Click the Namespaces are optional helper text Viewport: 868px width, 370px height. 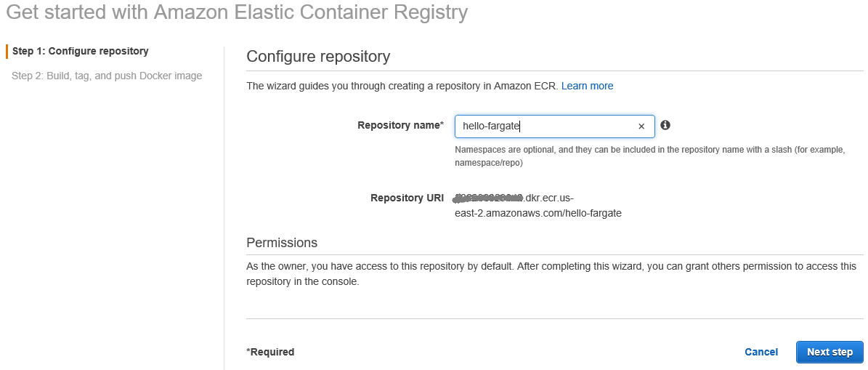(649, 156)
